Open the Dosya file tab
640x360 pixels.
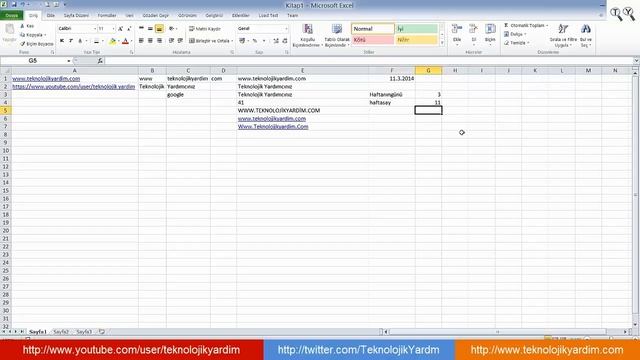pyautogui.click(x=11, y=16)
